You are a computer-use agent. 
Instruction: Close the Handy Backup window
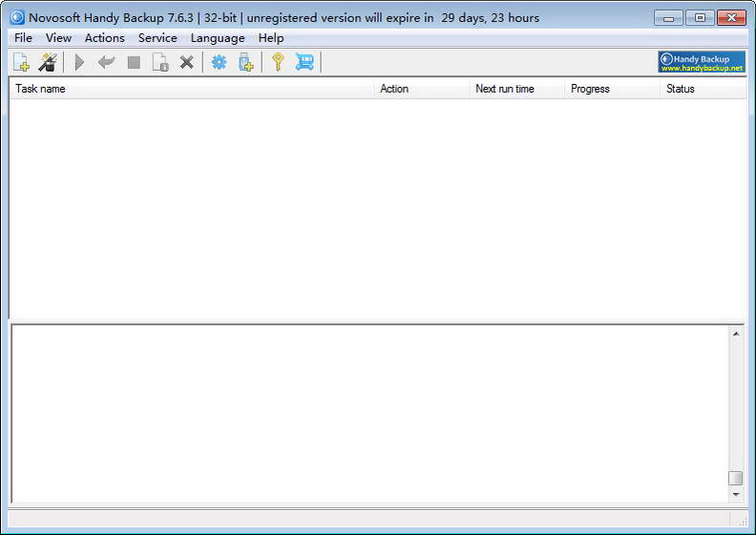point(731,18)
